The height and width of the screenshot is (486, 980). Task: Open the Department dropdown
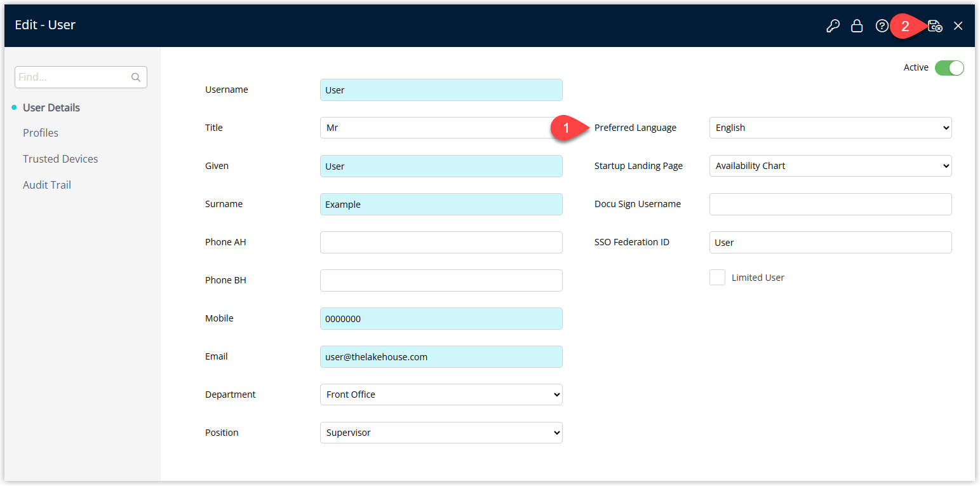tap(441, 395)
